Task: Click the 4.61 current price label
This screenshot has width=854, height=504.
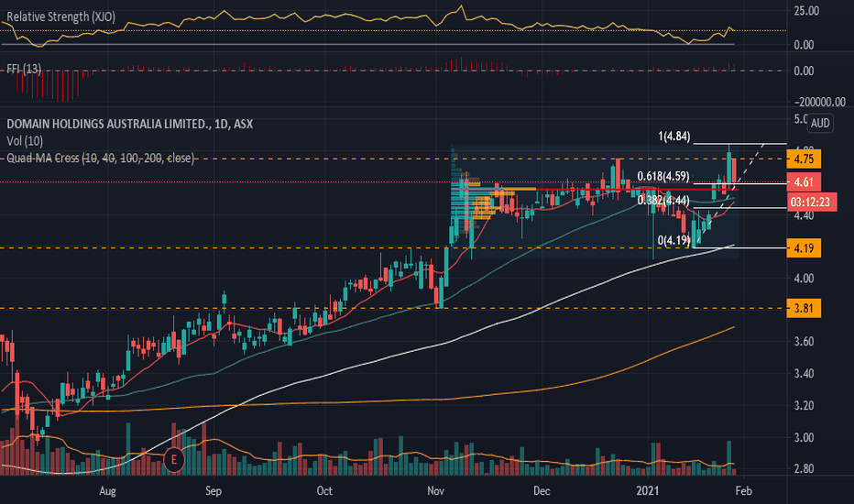Action: coord(804,182)
